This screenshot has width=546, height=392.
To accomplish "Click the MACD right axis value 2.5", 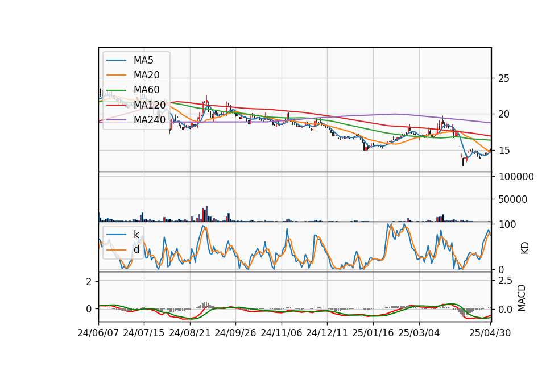I will [505, 280].
